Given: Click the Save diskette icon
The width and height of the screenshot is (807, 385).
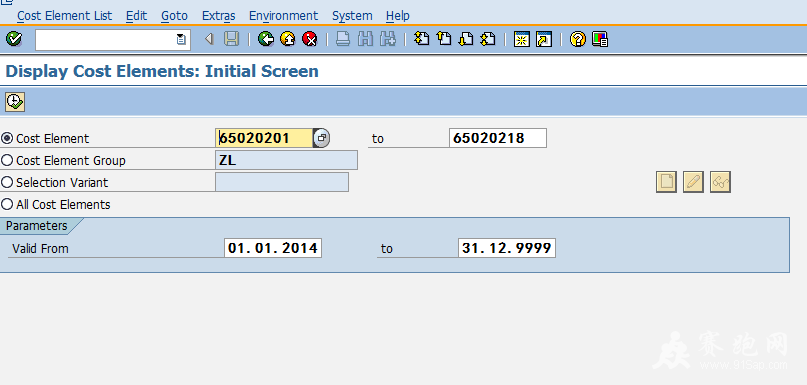Looking at the screenshot, I should coord(232,39).
